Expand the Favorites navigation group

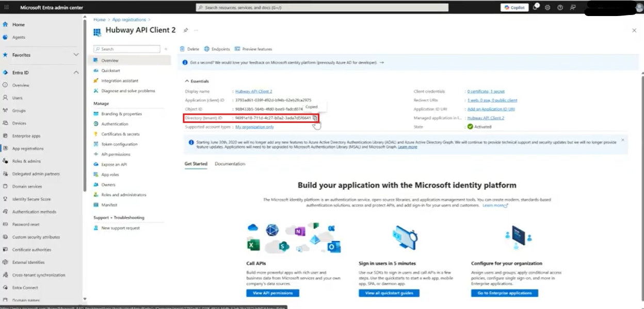[x=76, y=55]
